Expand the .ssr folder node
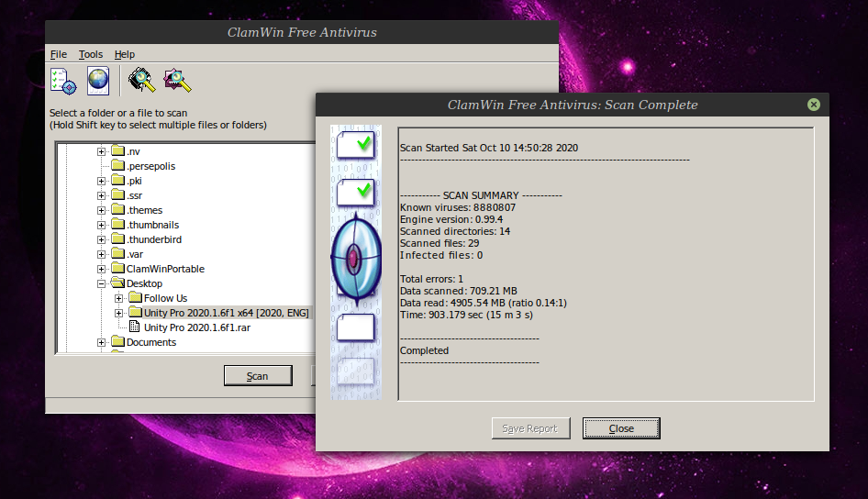The width and height of the screenshot is (868, 499). click(101, 195)
